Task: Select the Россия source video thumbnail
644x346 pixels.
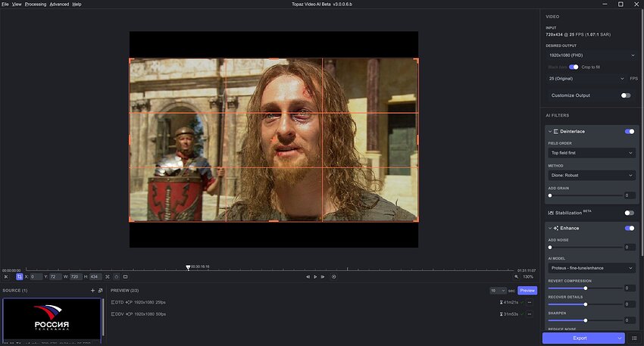Action: coord(52,319)
